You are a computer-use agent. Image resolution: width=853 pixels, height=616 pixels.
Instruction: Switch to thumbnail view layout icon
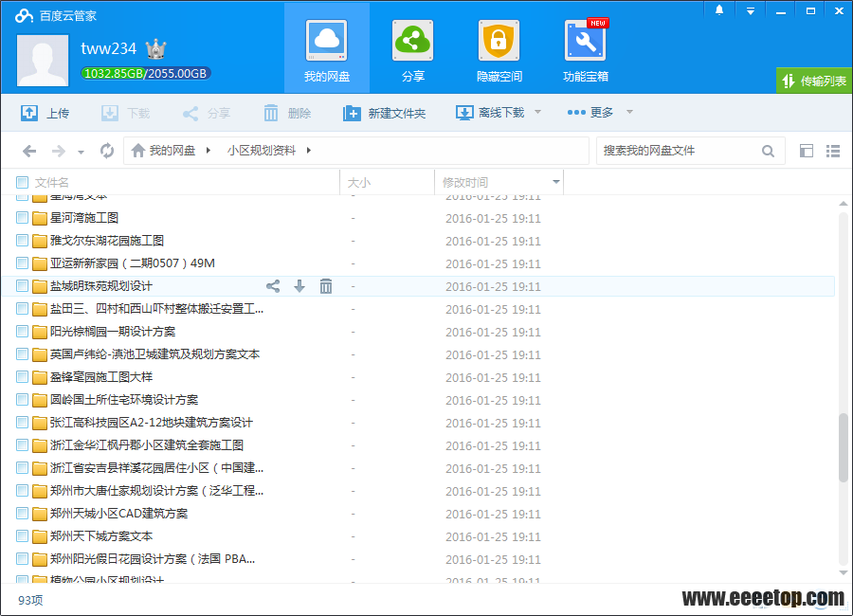(x=807, y=151)
